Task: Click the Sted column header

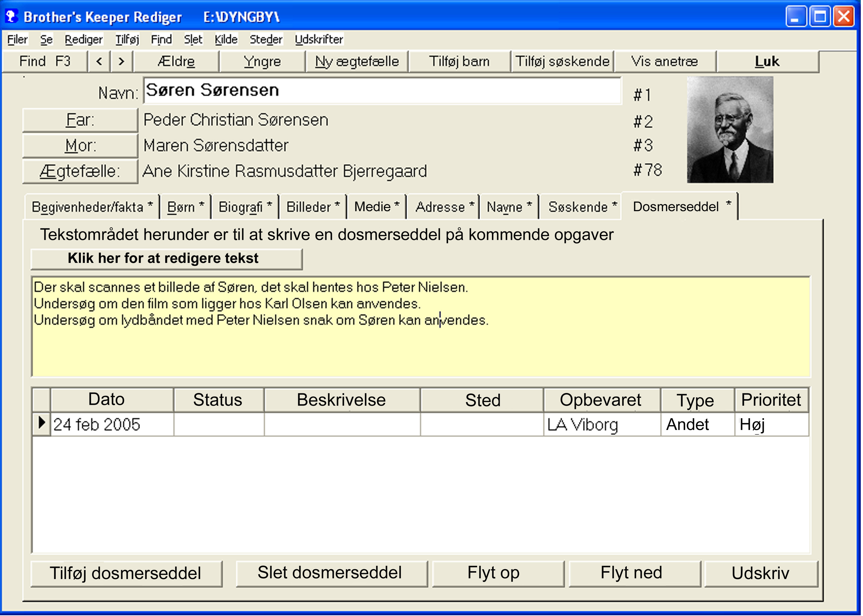Action: tap(482, 400)
